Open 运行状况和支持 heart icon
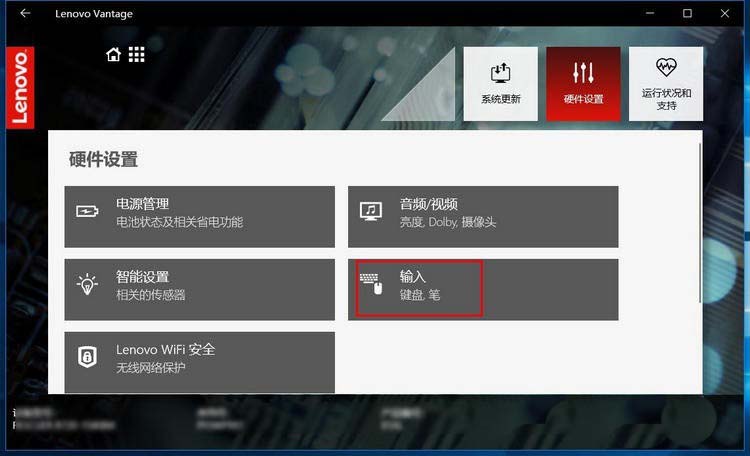This screenshot has width=750, height=456. (666, 67)
